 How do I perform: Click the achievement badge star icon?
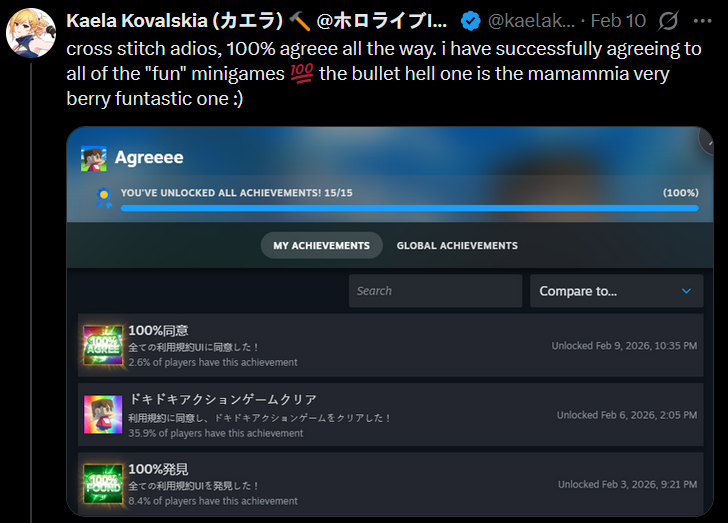pos(104,198)
